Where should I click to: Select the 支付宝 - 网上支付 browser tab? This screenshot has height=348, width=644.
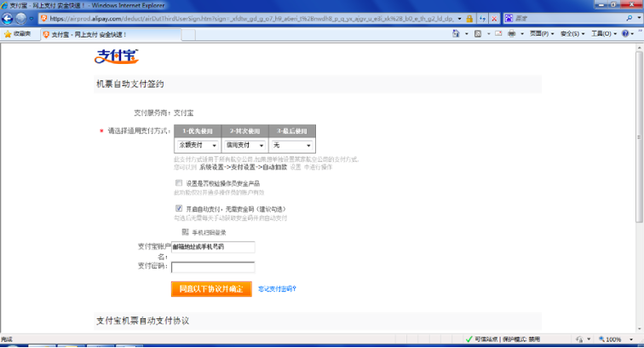click(x=111, y=35)
